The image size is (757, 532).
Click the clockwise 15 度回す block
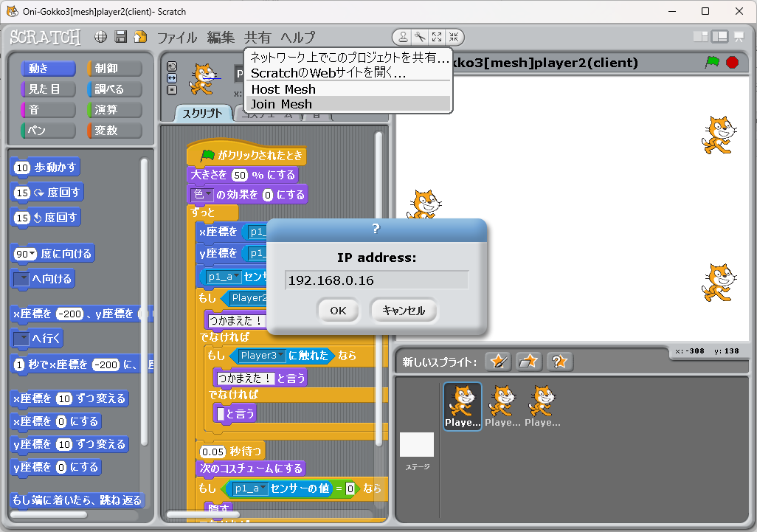pos(46,193)
